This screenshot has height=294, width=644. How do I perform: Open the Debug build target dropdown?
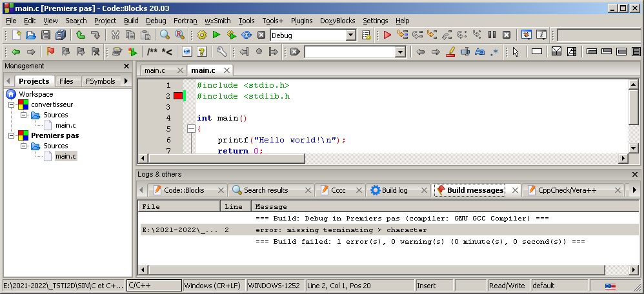(x=351, y=35)
